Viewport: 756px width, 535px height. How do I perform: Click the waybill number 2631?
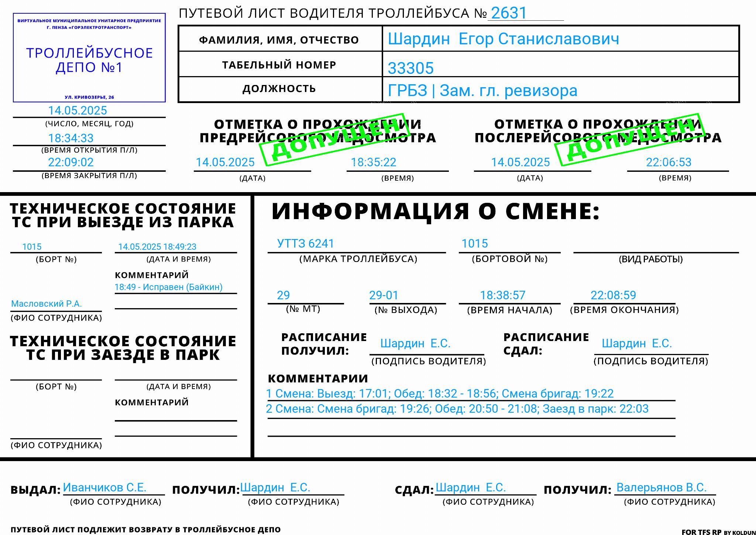509,13
